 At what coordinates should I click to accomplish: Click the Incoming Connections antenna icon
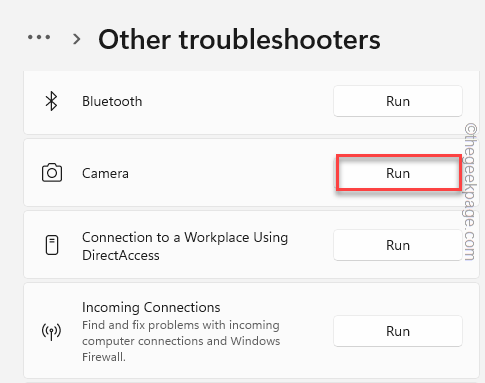51,331
